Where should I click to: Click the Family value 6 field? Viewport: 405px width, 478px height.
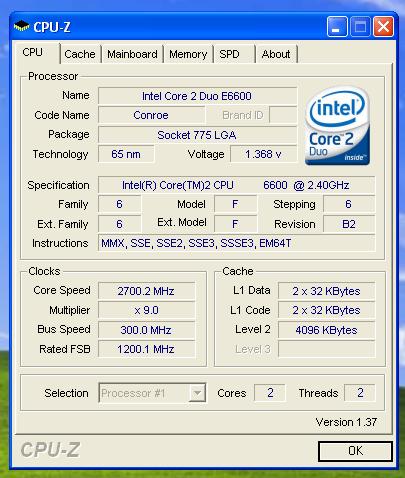119,204
